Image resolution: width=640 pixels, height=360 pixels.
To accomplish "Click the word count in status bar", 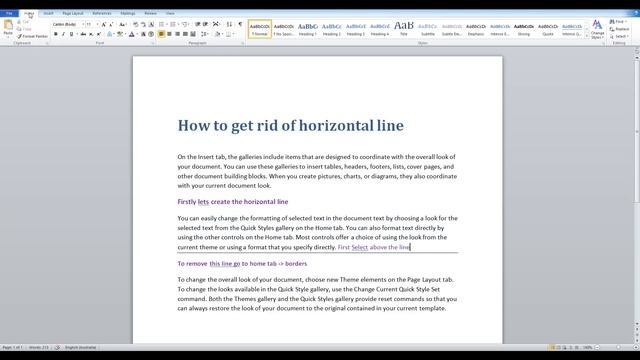I will pos(38,347).
